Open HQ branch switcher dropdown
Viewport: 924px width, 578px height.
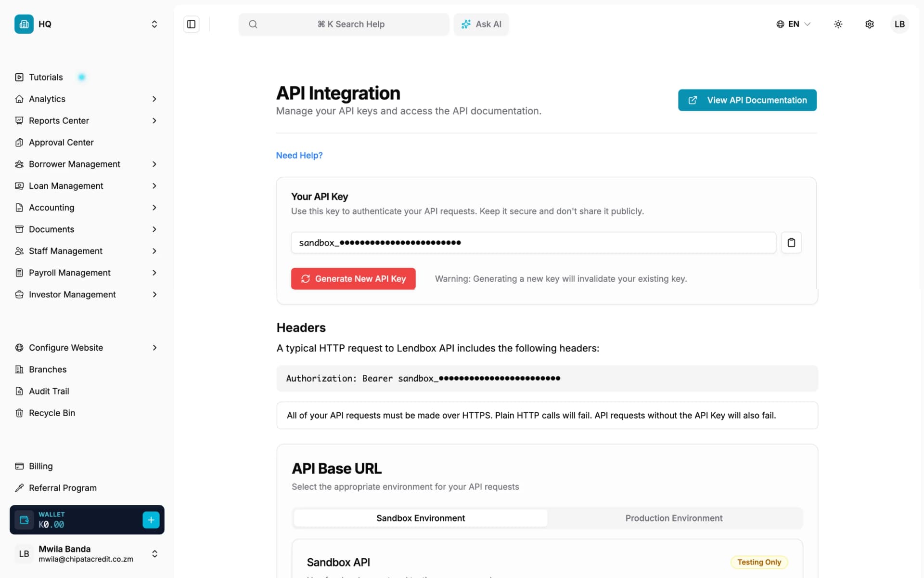pos(87,24)
